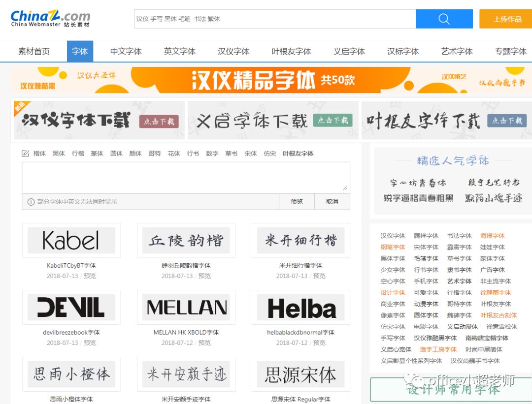The image size is (532, 404).
Task: Open the 叶根友古刻体 category link
Action: coord(499,315)
